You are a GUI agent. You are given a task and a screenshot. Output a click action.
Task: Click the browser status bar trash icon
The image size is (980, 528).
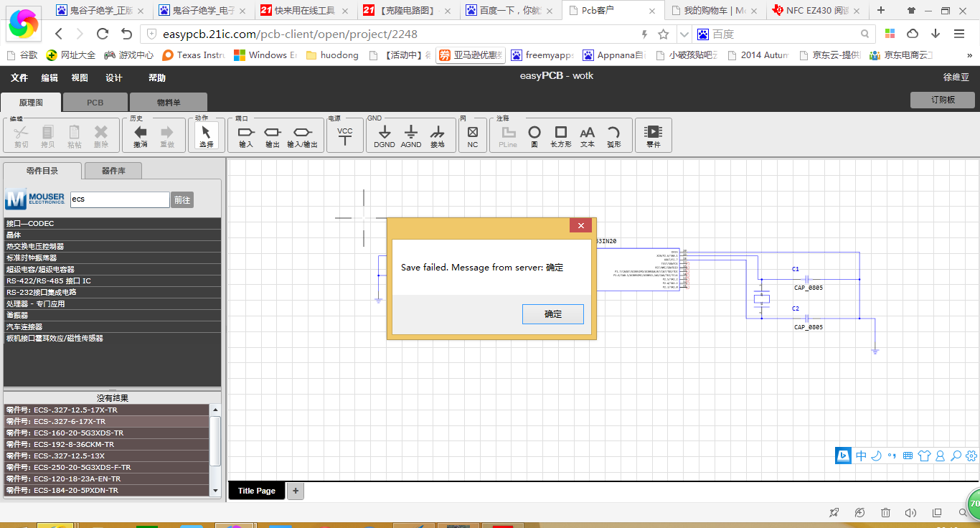point(885,512)
